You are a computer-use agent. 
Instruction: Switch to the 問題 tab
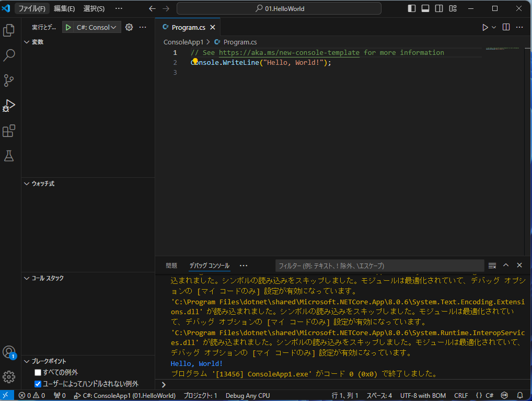pyautogui.click(x=171, y=265)
